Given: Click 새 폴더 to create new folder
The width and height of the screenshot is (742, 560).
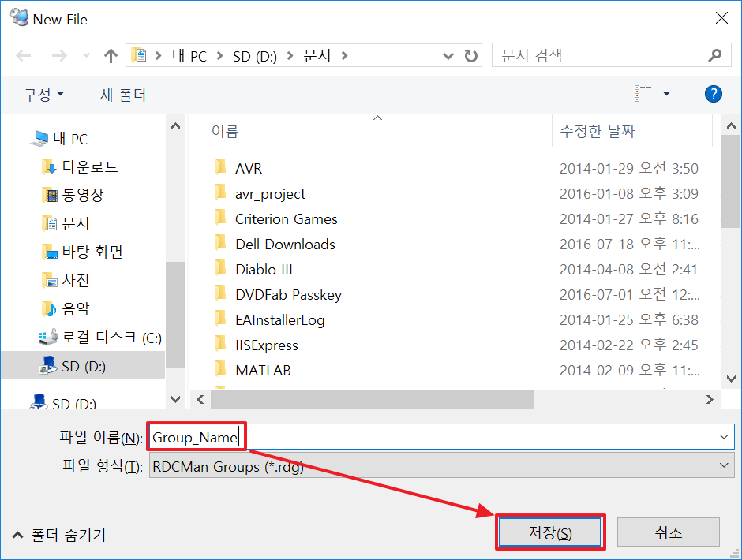Looking at the screenshot, I should pos(123,95).
